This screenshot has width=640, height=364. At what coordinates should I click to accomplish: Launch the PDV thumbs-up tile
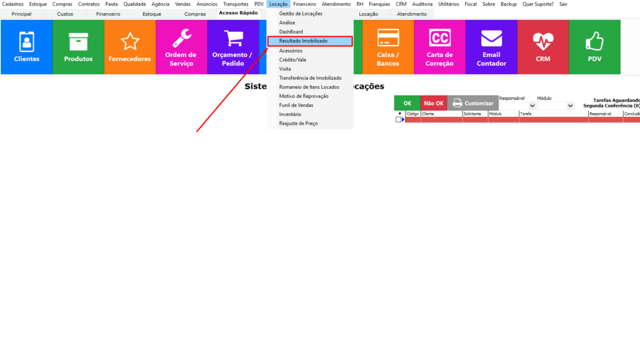[594, 47]
